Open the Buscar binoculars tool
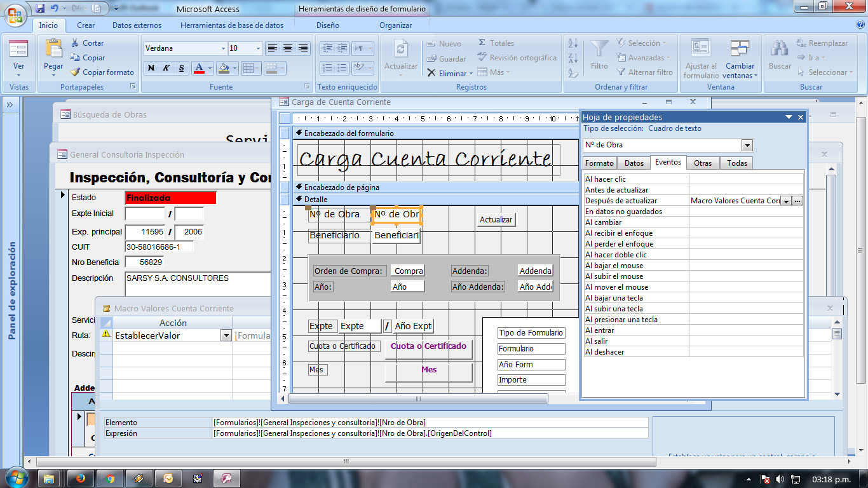 pyautogui.click(x=780, y=50)
